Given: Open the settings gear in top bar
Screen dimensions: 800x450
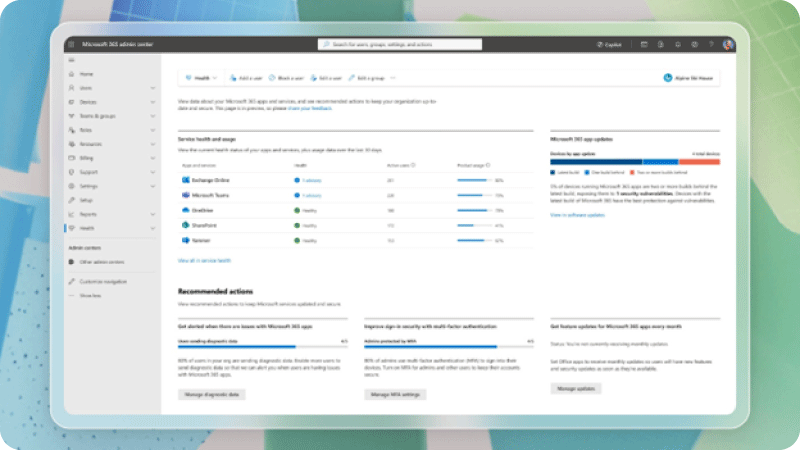Looking at the screenshot, I should [694, 44].
